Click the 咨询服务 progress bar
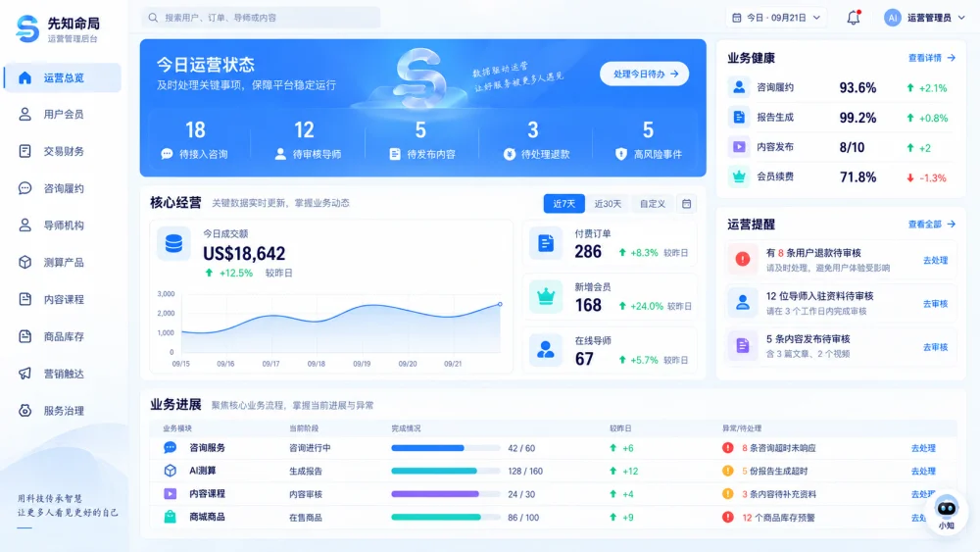Image resolution: width=980 pixels, height=552 pixels. [x=446, y=448]
